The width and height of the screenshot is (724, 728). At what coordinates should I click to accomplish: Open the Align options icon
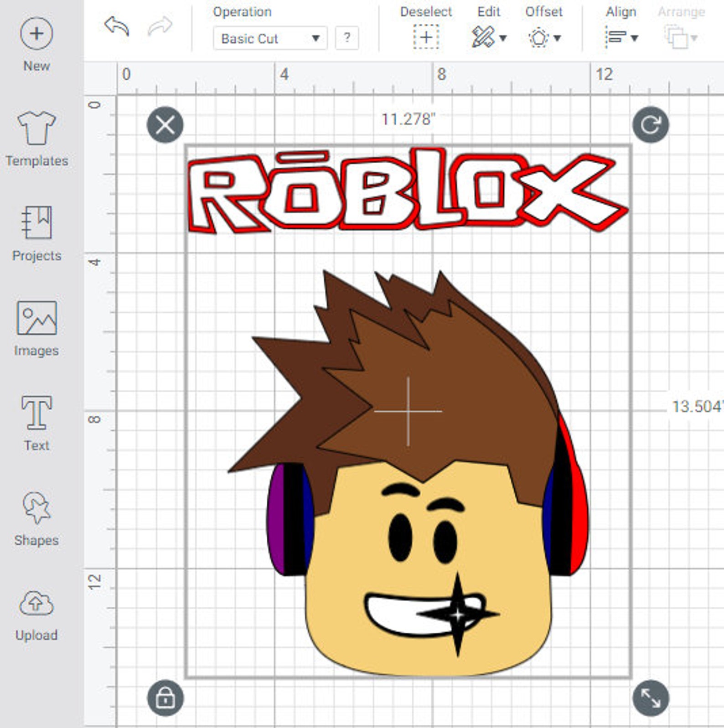[615, 37]
